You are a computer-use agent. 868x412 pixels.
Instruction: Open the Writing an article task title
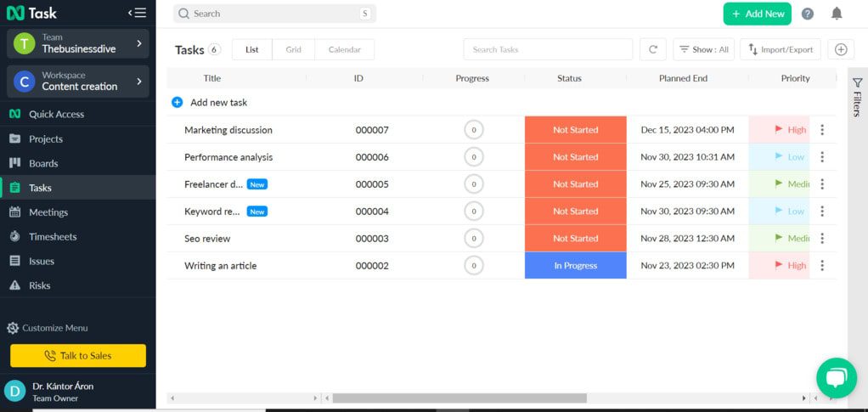point(220,266)
